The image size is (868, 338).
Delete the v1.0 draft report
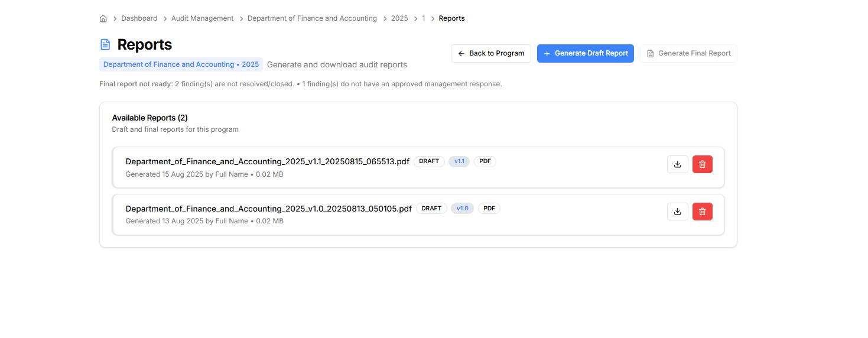pyautogui.click(x=702, y=212)
